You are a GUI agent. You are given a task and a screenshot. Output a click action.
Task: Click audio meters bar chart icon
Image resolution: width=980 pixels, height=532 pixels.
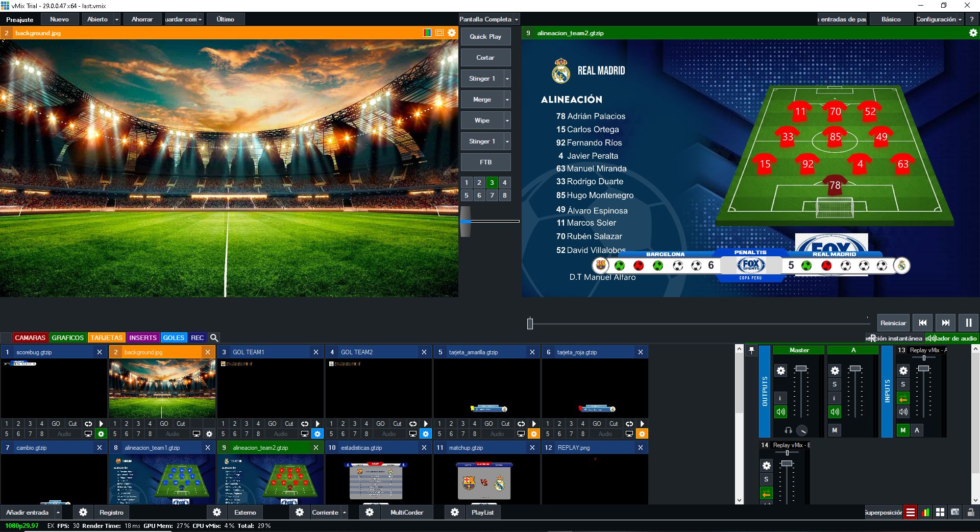coord(925,513)
